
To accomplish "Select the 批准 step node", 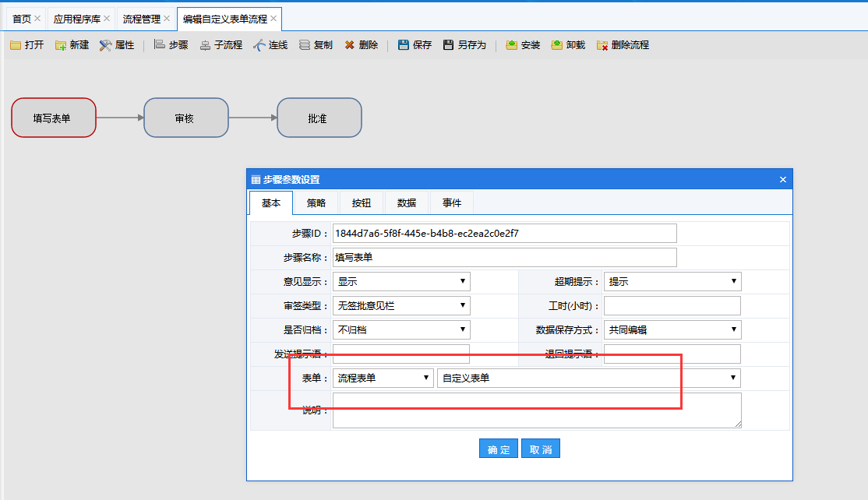I will 319,118.
